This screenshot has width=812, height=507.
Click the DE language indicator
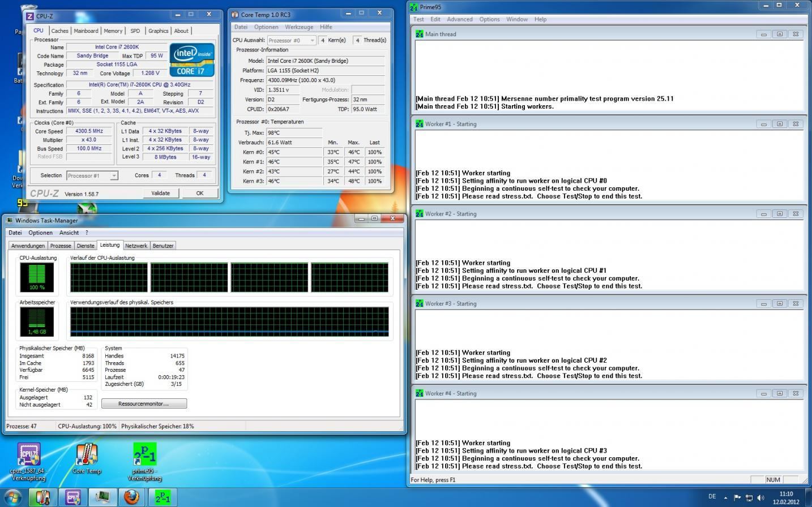[712, 497]
